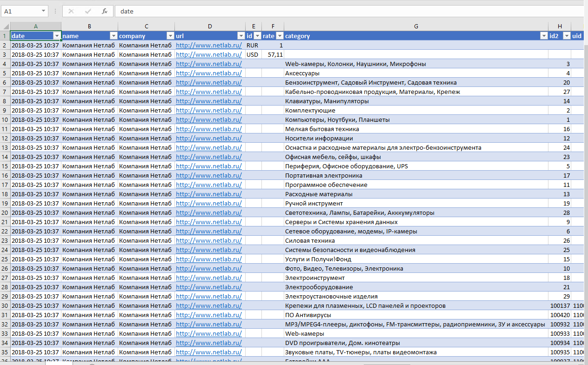Open netlab.ru link in row 29

pos(209,296)
